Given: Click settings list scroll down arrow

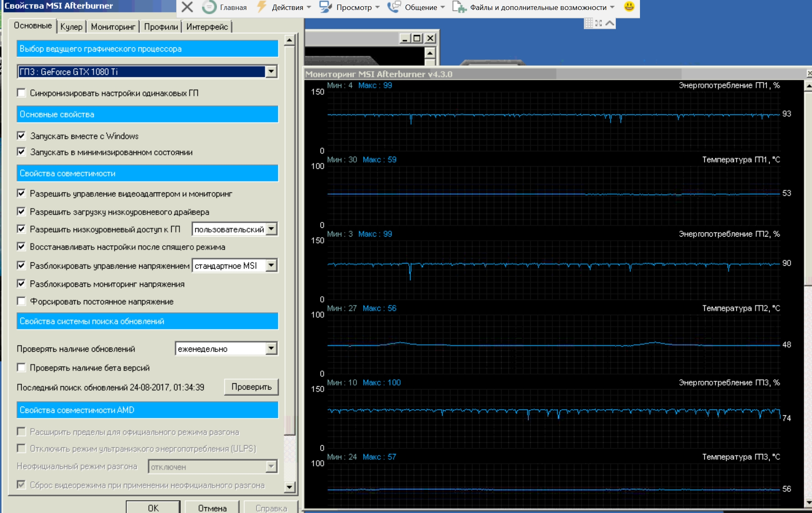Looking at the screenshot, I should [x=290, y=487].
